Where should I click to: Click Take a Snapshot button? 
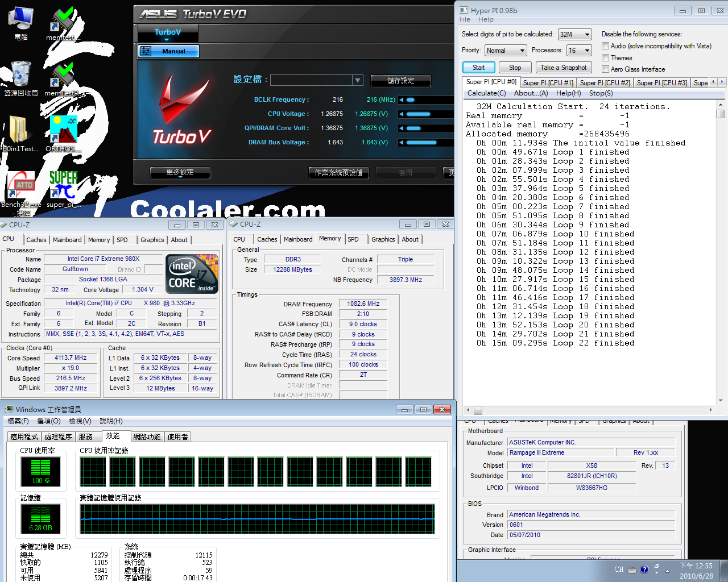(563, 68)
